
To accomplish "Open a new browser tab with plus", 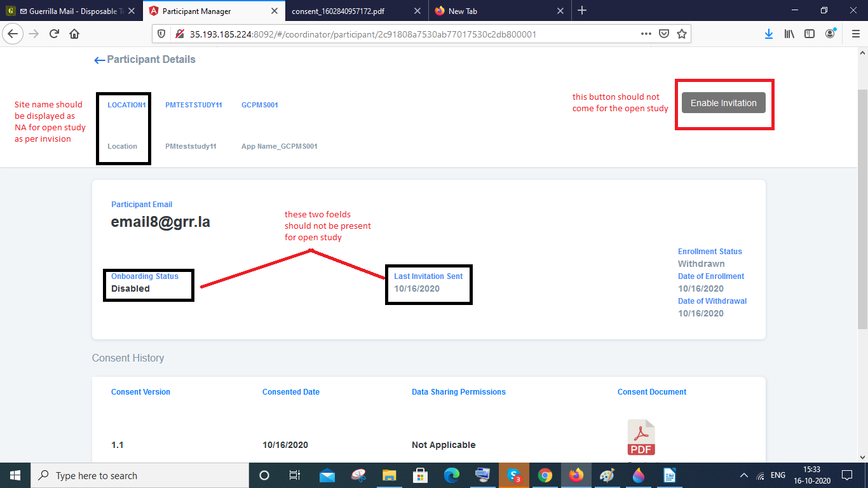I will 582,10.
